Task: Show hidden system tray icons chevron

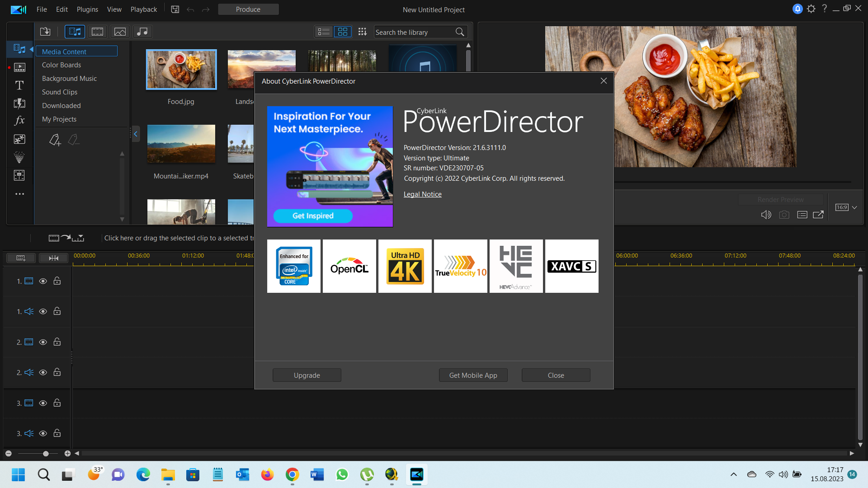Action: pos(733,474)
